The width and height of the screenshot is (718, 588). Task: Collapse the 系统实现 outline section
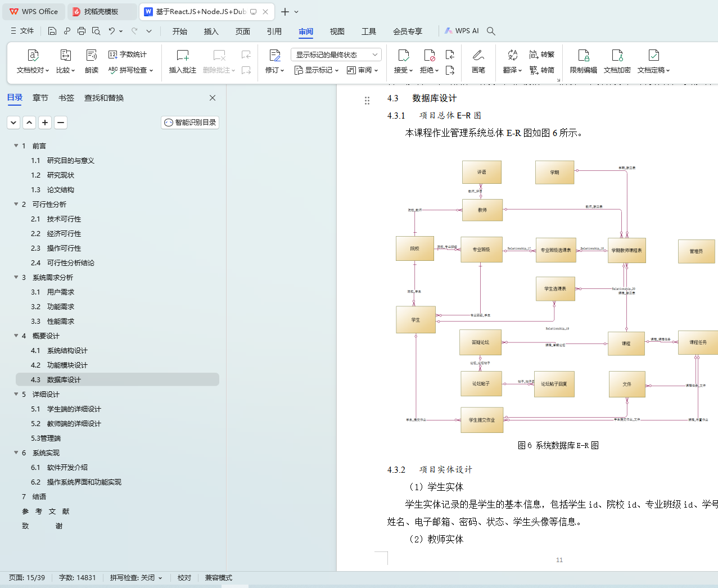pos(16,453)
